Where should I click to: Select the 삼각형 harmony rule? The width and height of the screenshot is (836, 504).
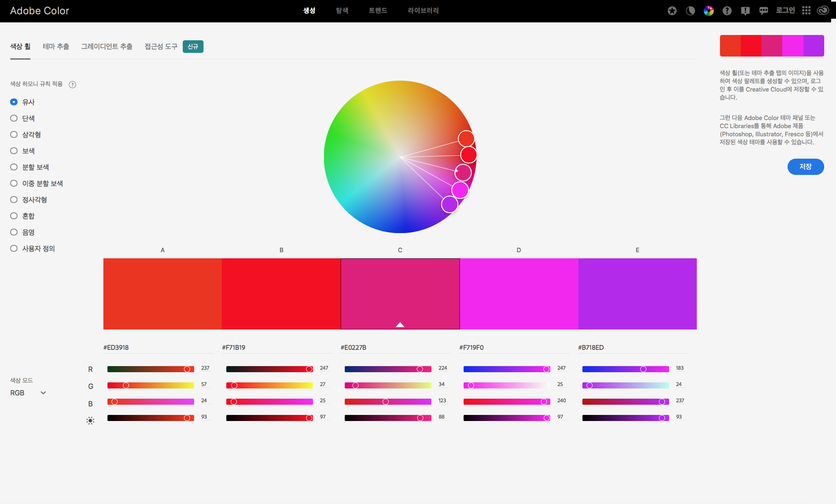click(x=14, y=135)
